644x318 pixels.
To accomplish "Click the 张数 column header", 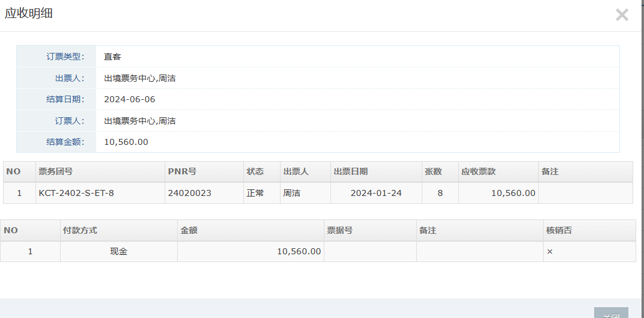I will (433, 171).
